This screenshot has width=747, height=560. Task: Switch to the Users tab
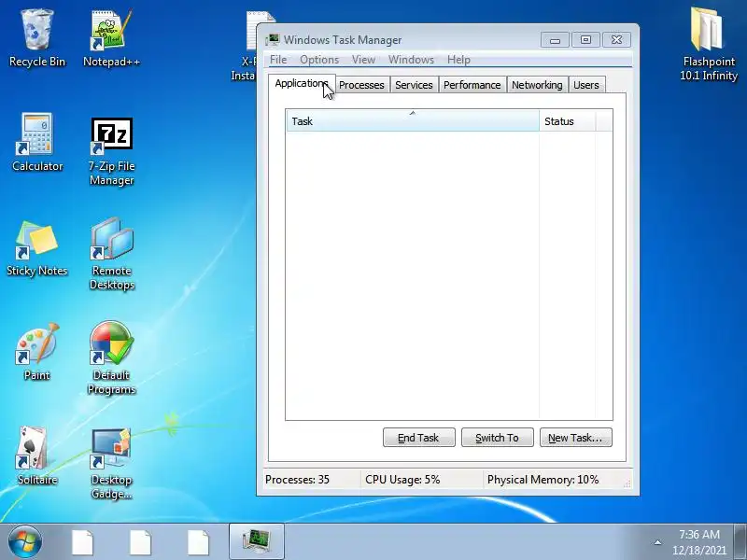586,85
